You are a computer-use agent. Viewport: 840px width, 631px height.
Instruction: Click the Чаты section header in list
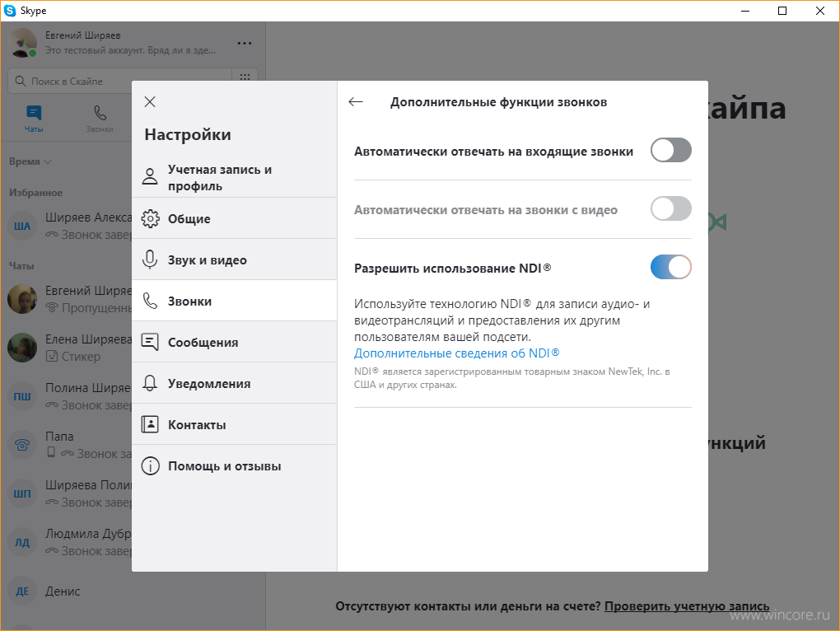21,266
